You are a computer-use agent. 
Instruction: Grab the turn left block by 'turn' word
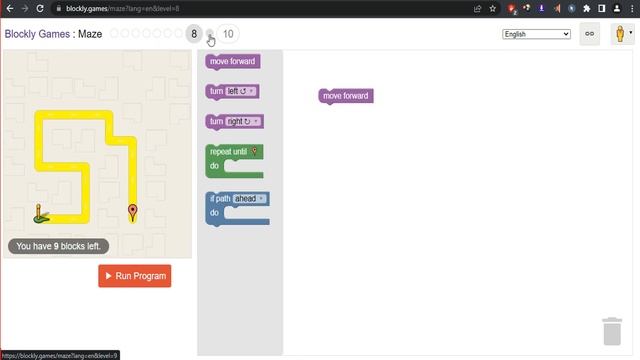[216, 91]
